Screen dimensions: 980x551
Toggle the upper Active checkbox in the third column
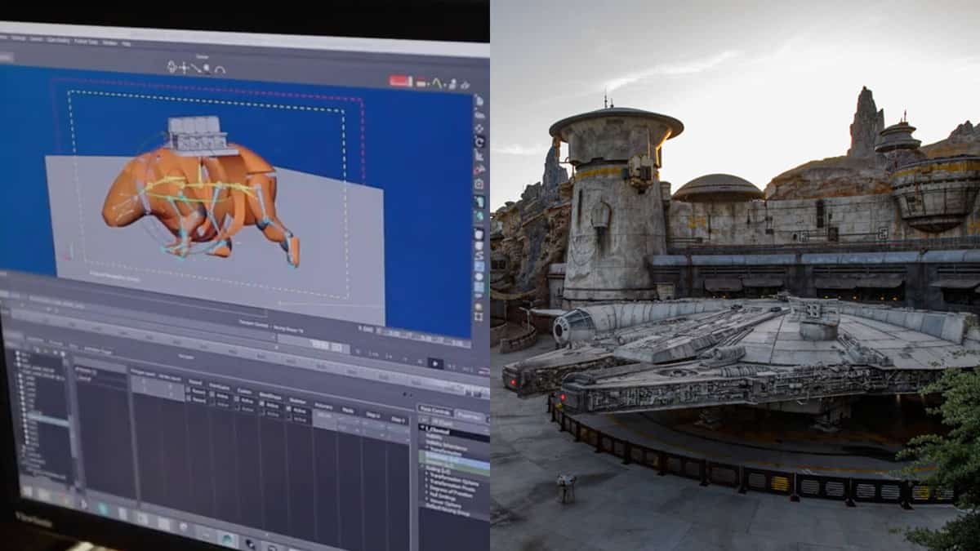pyautogui.click(x=236, y=398)
